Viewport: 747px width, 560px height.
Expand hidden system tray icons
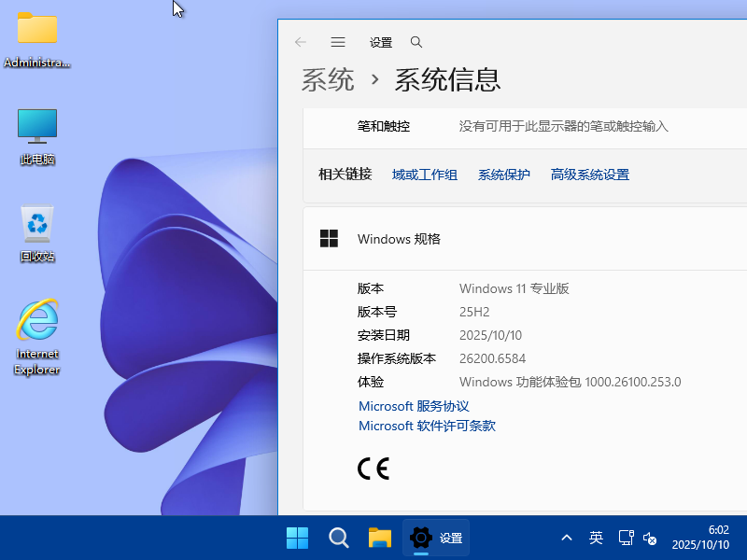pos(567,538)
